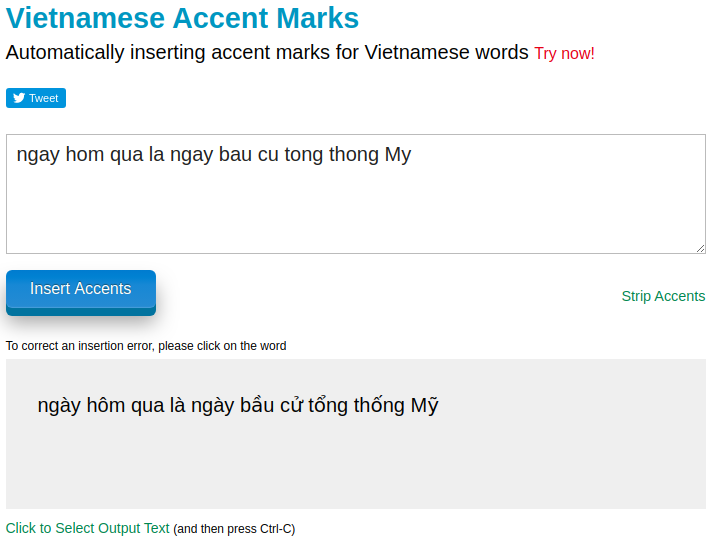Click the Click to Select Output Text link
Screen dimensions: 714x543
tap(88, 528)
